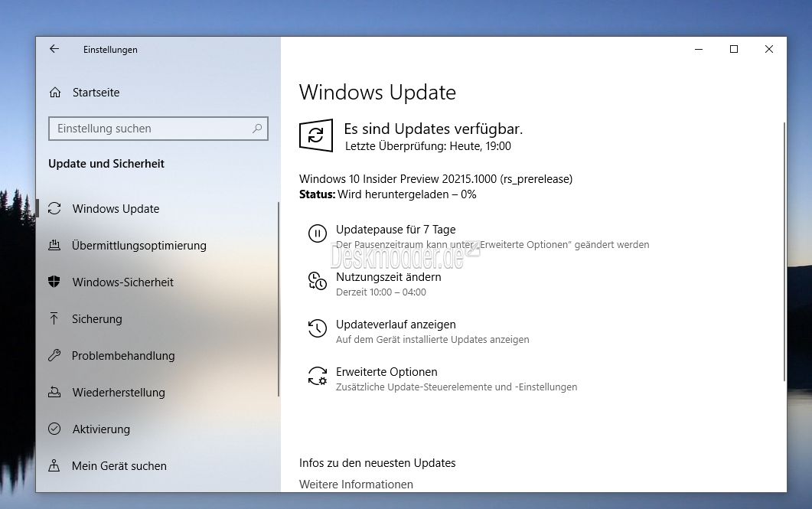Screen dimensions: 812x509
Task: Click Insider Preview 20215.1000 build text
Action: (x=435, y=179)
